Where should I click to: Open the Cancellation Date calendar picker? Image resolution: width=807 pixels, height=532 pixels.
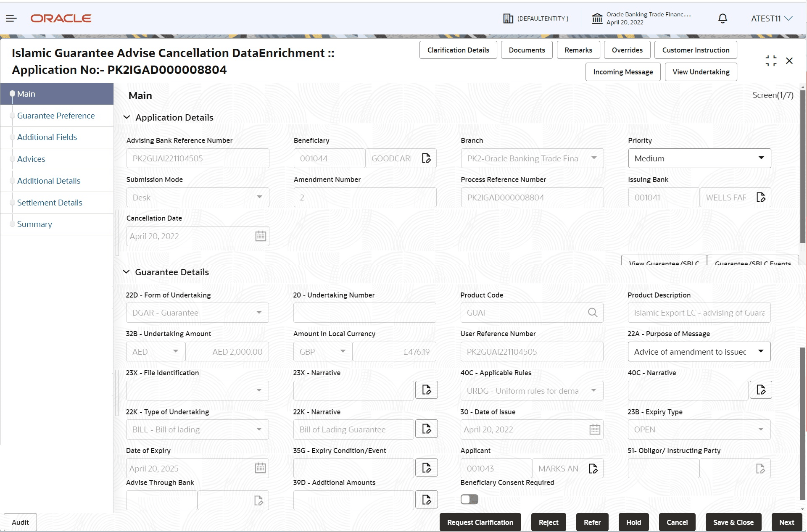click(260, 236)
